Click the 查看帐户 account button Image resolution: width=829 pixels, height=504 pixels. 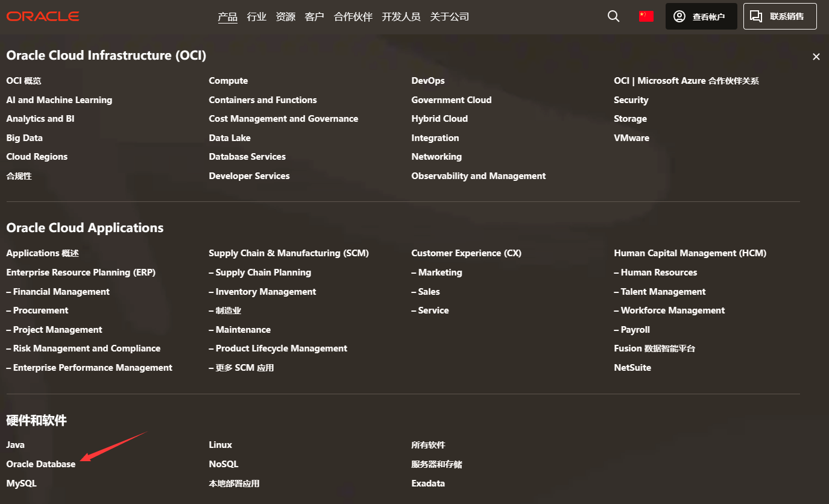click(x=701, y=16)
